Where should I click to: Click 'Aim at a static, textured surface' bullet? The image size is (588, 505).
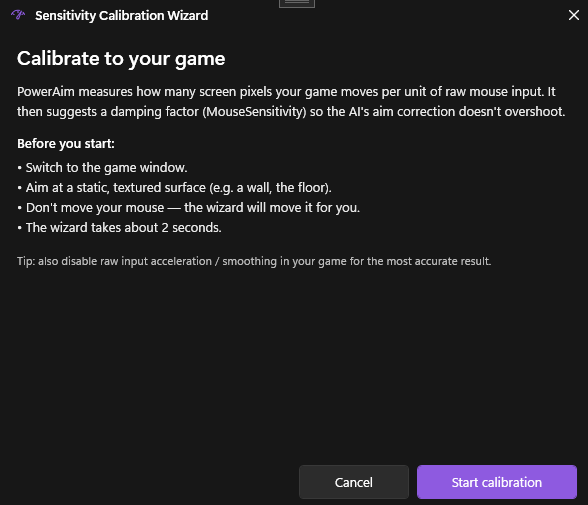pyautogui.click(x=174, y=187)
